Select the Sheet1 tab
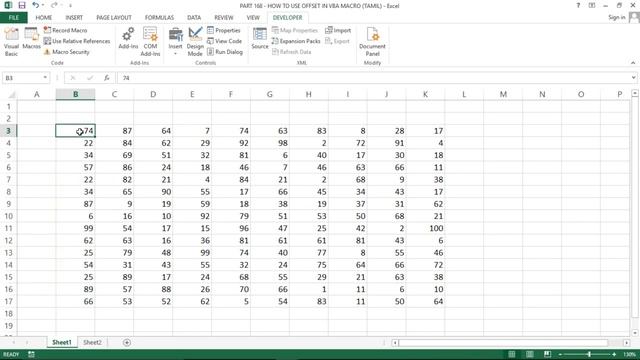Screen dimensions: 640x360 click(x=62, y=342)
